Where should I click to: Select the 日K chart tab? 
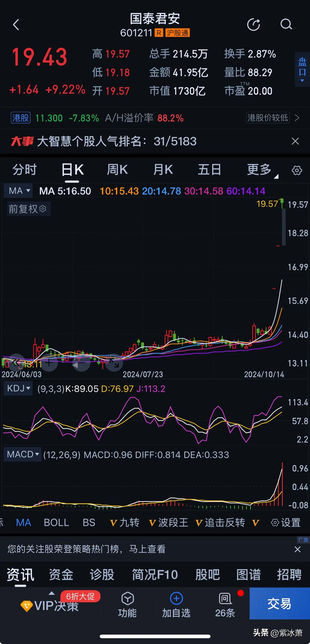72,170
